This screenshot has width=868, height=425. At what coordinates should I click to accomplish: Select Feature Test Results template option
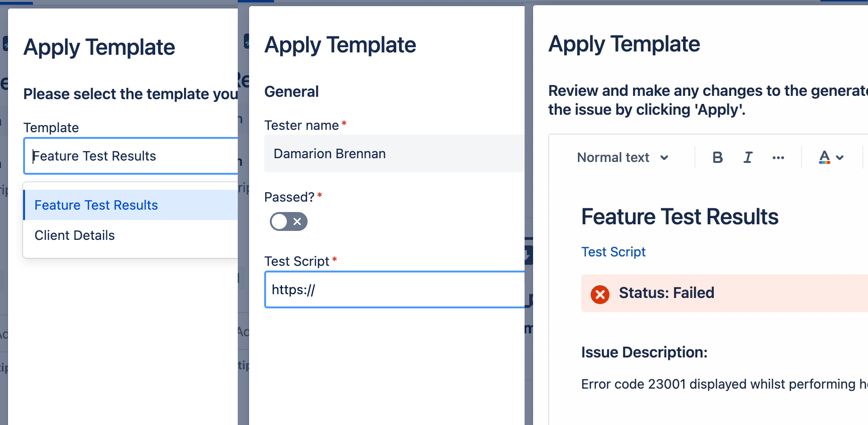(131, 205)
